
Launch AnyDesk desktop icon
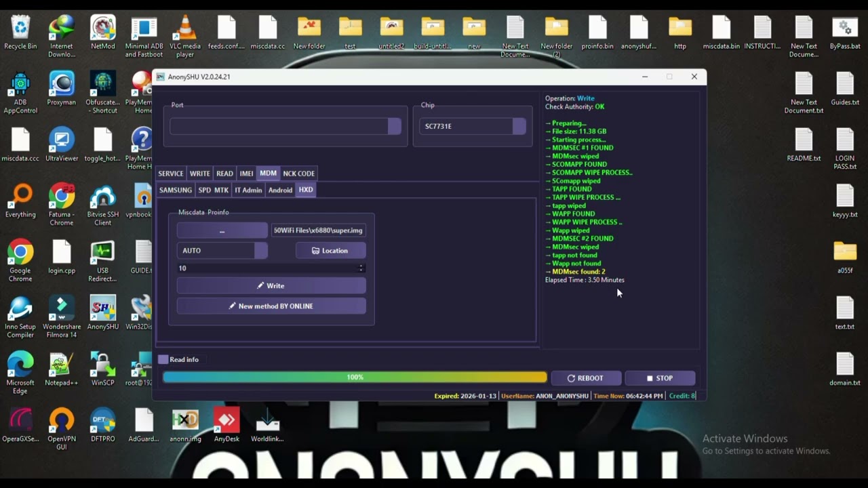coord(226,426)
